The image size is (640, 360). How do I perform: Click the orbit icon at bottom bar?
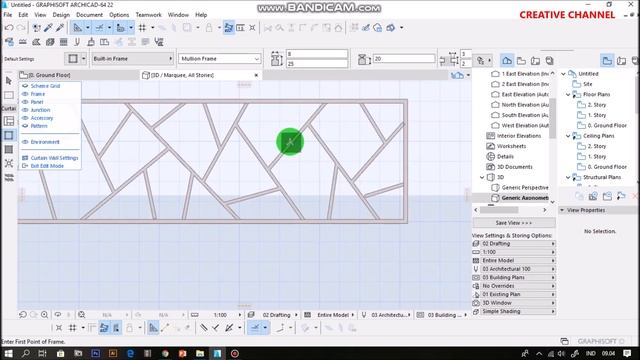[58, 315]
